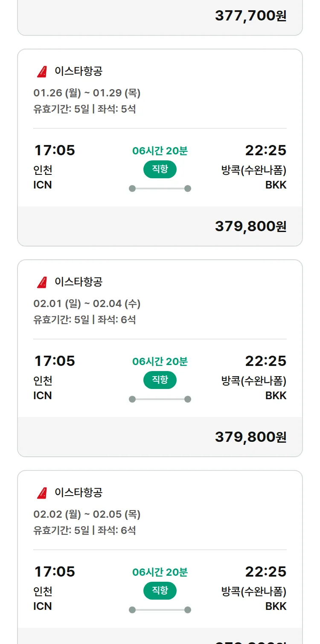
Task: Tap the 직항 badge on 02.01 flight
Action: [x=160, y=380]
